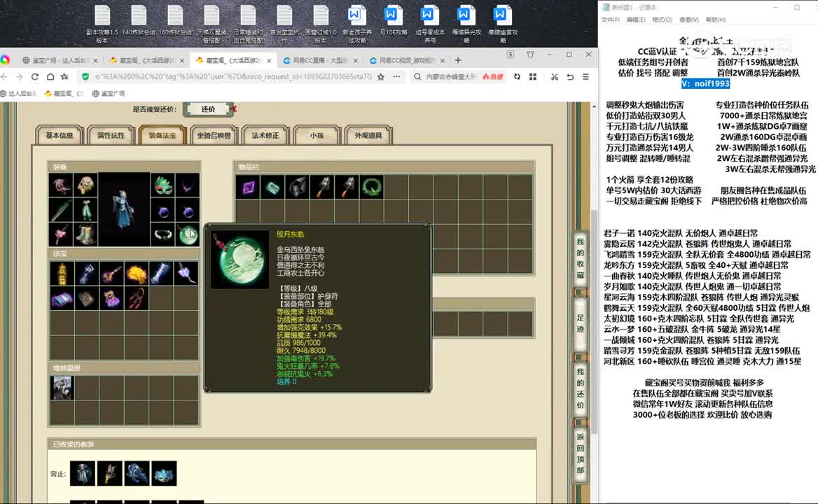Select the green jade amulet equipment icon
This screenshot has width=818, height=504.
(188, 235)
